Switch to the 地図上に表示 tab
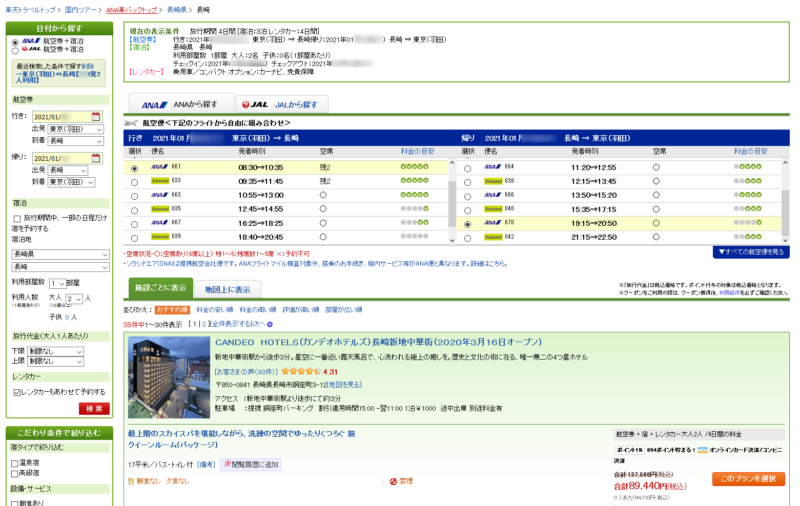Image resolution: width=800 pixels, height=506 pixels. click(x=228, y=290)
